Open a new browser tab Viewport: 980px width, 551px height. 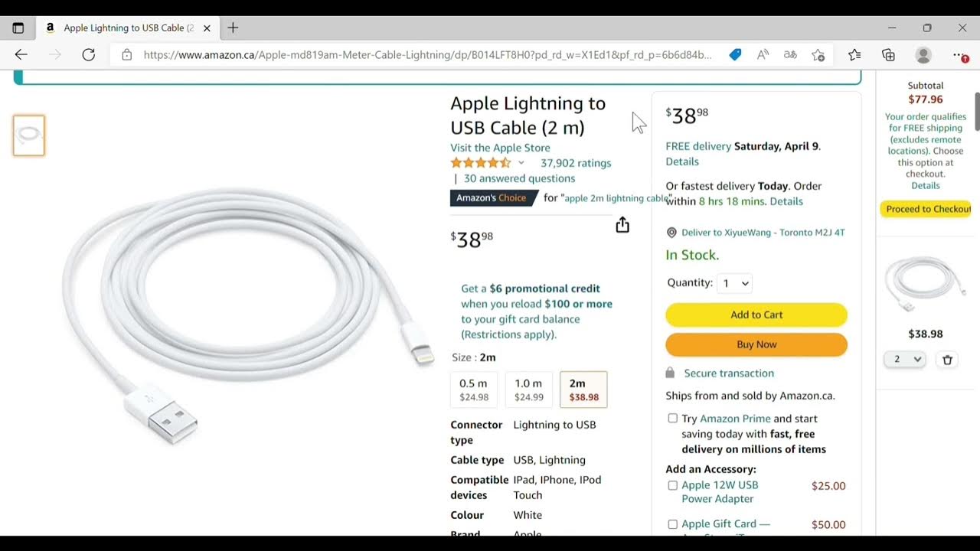(234, 28)
